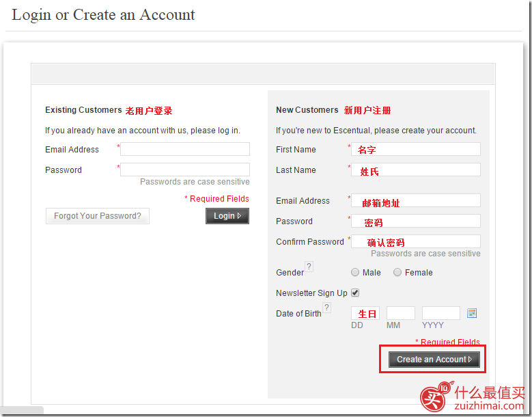Select the Female gender radio button

tap(397, 272)
